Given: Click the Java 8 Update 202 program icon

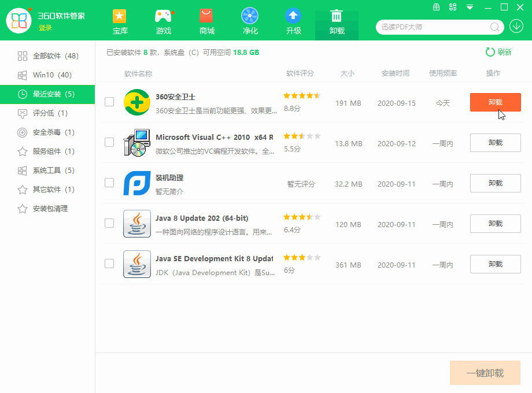Looking at the screenshot, I should 136,224.
